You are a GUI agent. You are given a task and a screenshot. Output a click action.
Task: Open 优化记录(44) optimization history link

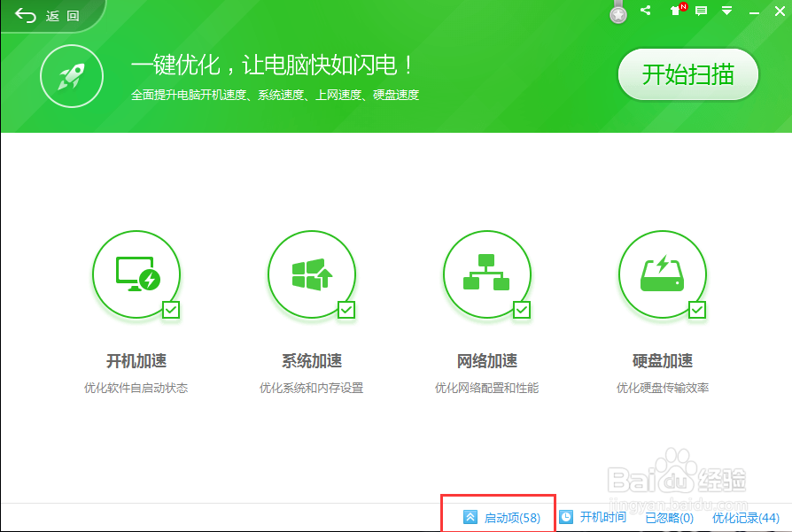(x=746, y=518)
